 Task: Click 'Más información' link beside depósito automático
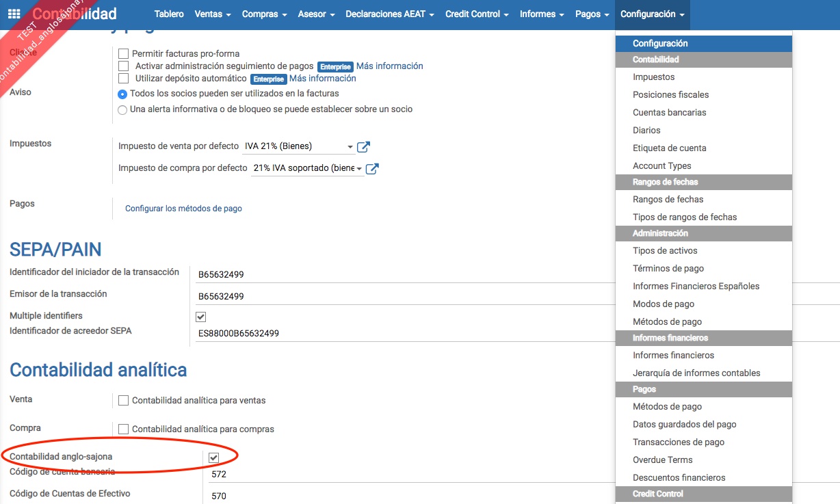tap(322, 79)
